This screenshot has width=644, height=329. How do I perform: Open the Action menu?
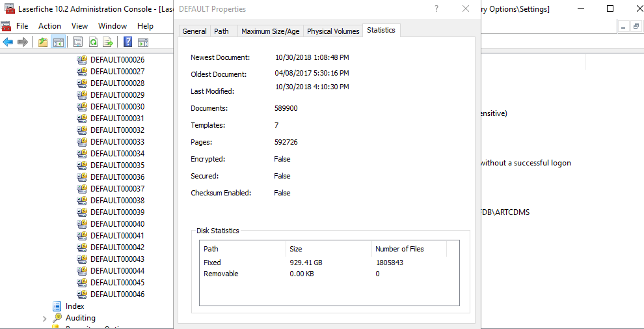(49, 26)
